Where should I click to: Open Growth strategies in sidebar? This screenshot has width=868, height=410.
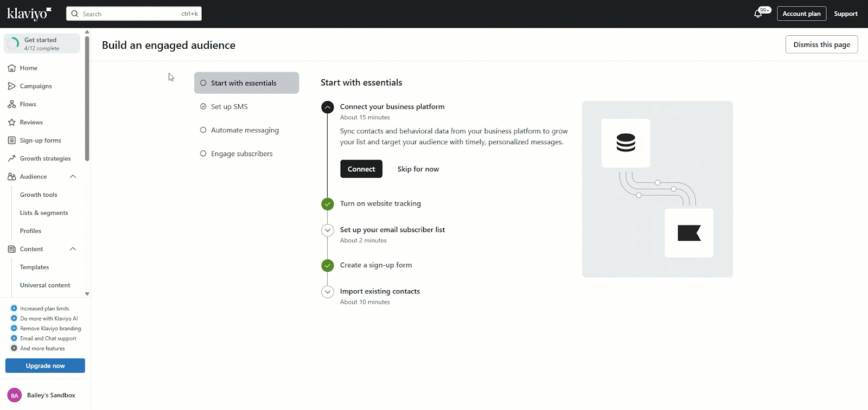45,158
